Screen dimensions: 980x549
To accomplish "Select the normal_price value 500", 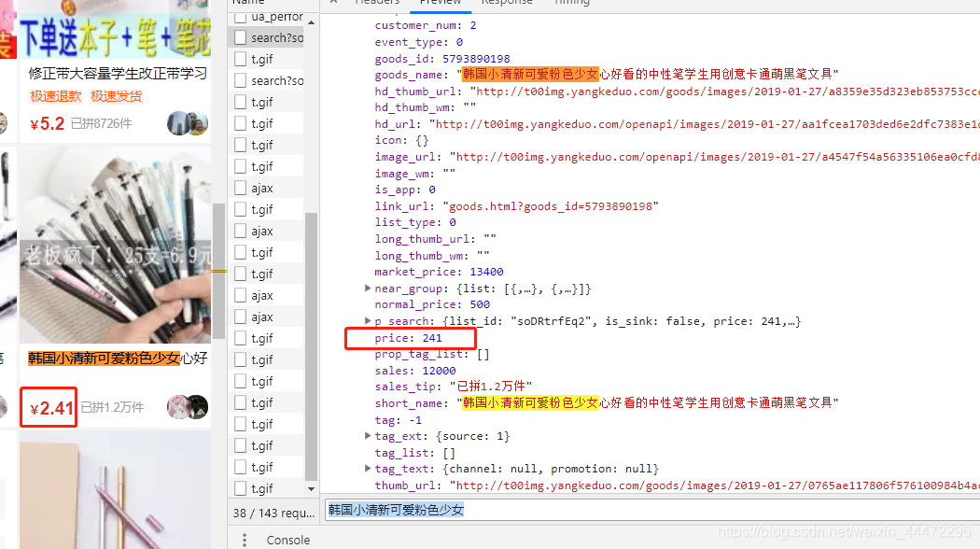I will [x=480, y=304].
